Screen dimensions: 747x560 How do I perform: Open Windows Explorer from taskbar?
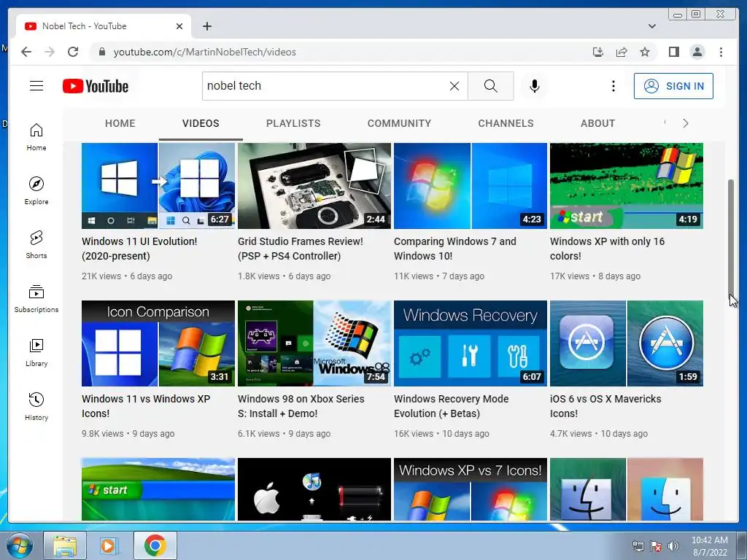click(x=65, y=545)
